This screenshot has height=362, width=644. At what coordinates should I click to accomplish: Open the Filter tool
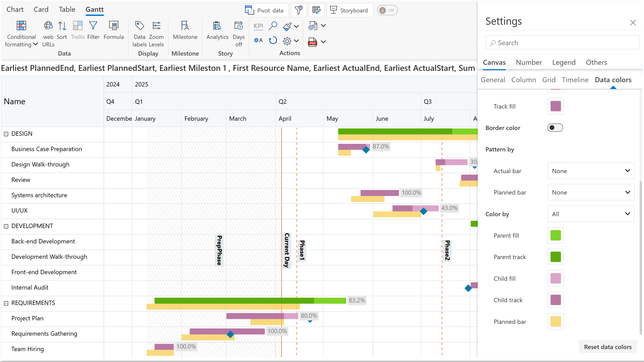tap(93, 26)
